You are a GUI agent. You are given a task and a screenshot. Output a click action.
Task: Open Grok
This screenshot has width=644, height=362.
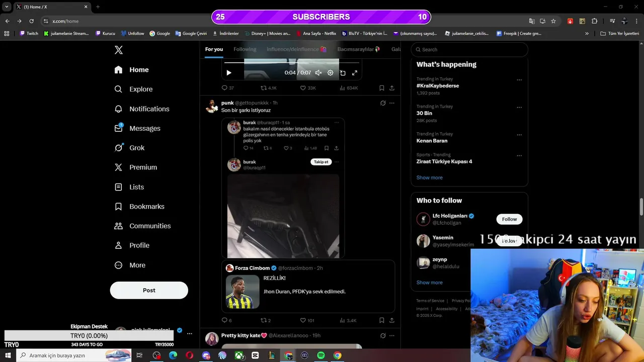click(130, 148)
